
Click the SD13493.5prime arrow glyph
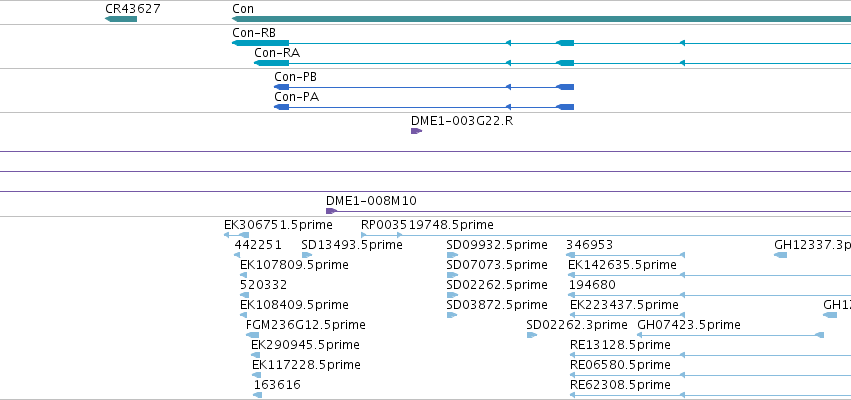click(x=307, y=255)
